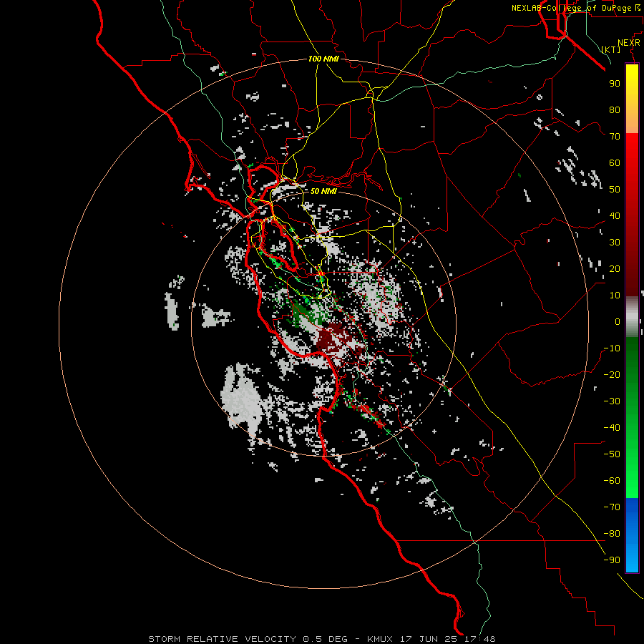This screenshot has width=644, height=644.
Task: Click the 17:48 timestamp
Action: pos(480,639)
